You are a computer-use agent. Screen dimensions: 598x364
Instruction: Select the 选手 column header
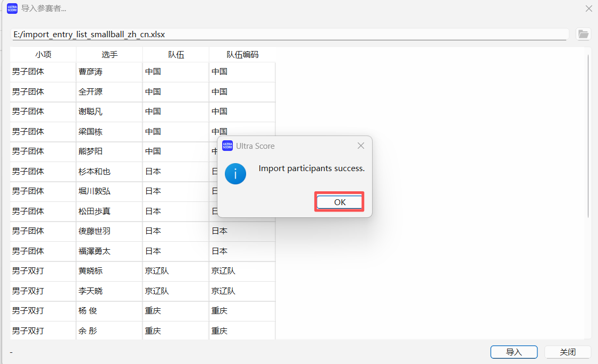pos(108,54)
